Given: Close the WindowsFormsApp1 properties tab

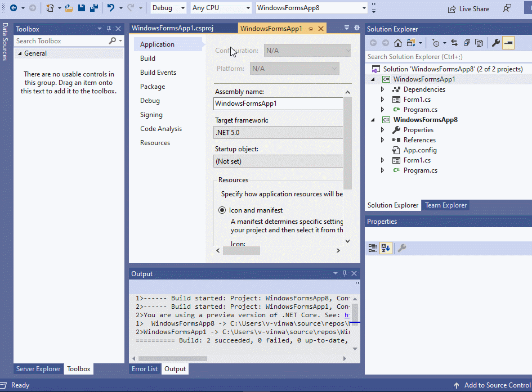Looking at the screenshot, I should tap(321, 29).
